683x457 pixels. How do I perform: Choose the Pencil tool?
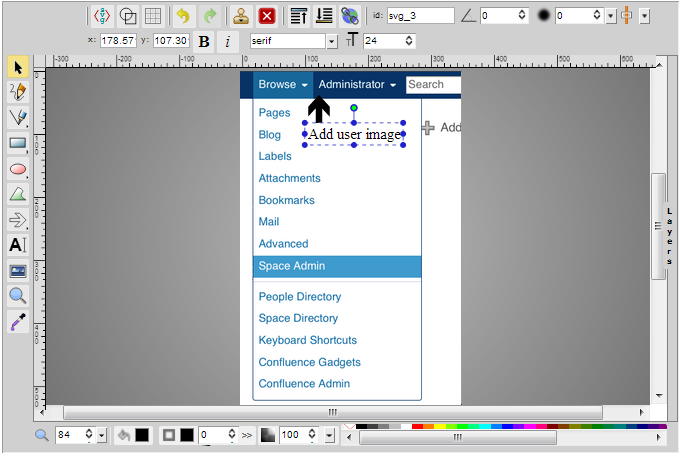click(x=18, y=92)
